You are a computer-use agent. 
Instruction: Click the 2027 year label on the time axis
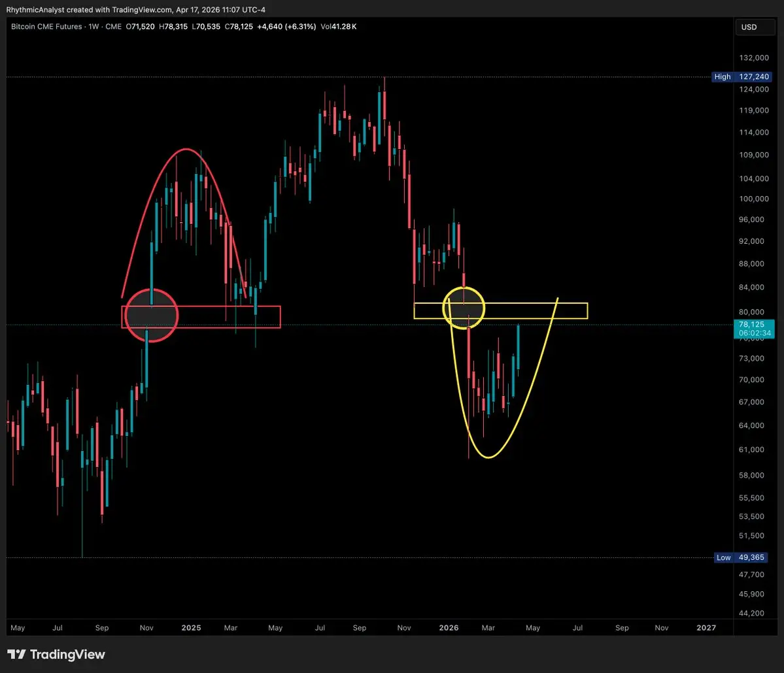(x=706, y=627)
